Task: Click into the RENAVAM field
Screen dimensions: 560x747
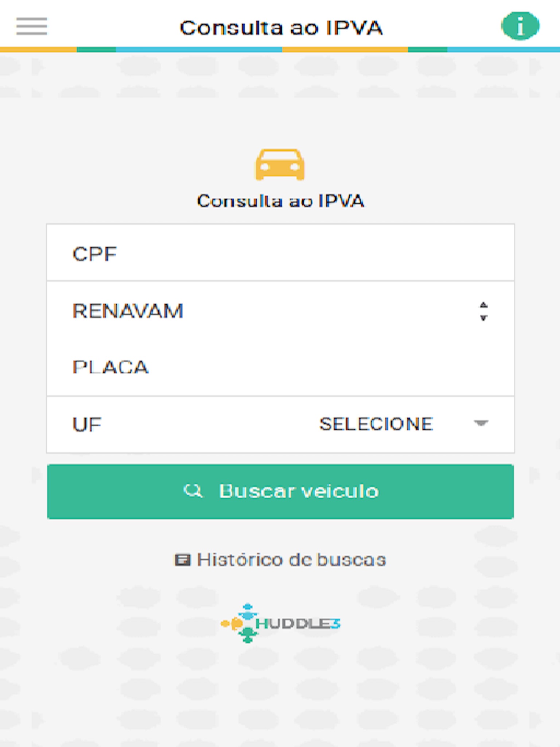Action: 255,311
